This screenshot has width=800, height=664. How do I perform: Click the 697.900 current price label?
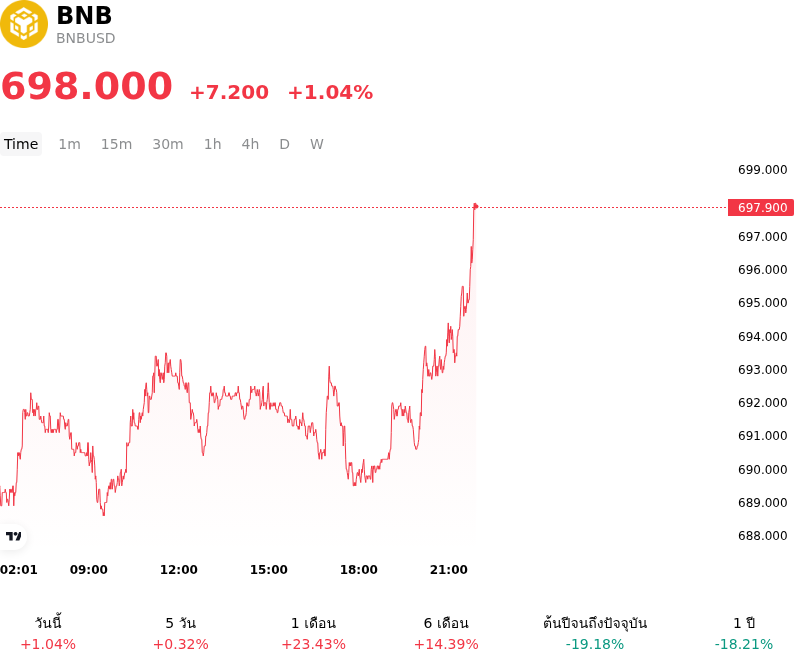pyautogui.click(x=761, y=208)
